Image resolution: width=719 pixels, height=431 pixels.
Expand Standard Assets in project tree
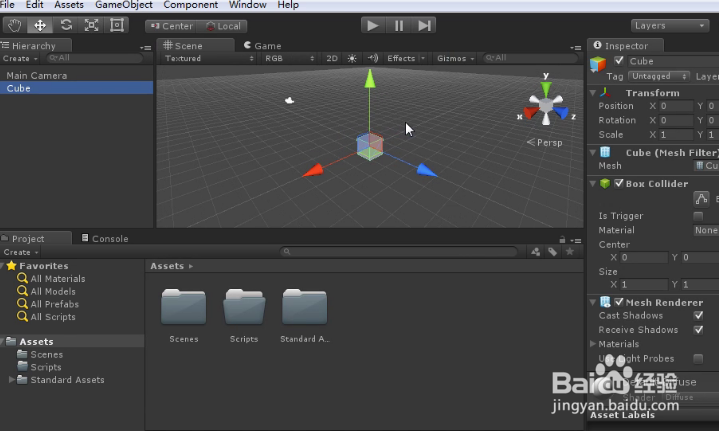pyautogui.click(x=11, y=379)
